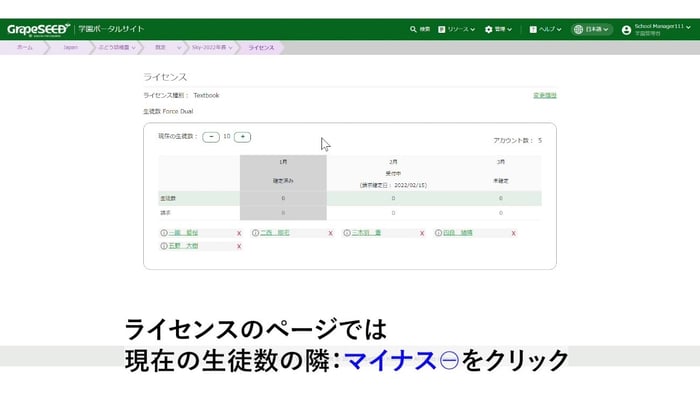Open the School Manager111 account menu

[656, 29]
